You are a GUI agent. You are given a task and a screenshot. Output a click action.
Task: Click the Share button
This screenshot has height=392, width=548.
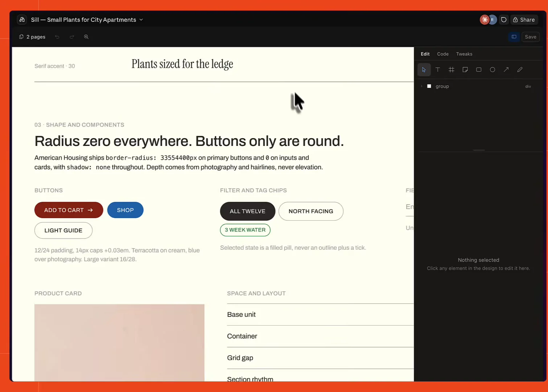point(524,20)
